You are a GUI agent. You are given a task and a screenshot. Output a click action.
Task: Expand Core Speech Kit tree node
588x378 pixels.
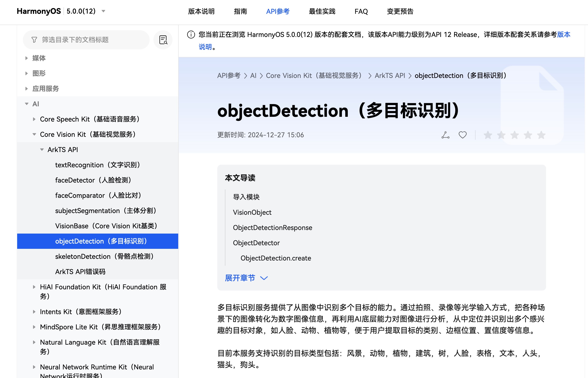pos(34,119)
